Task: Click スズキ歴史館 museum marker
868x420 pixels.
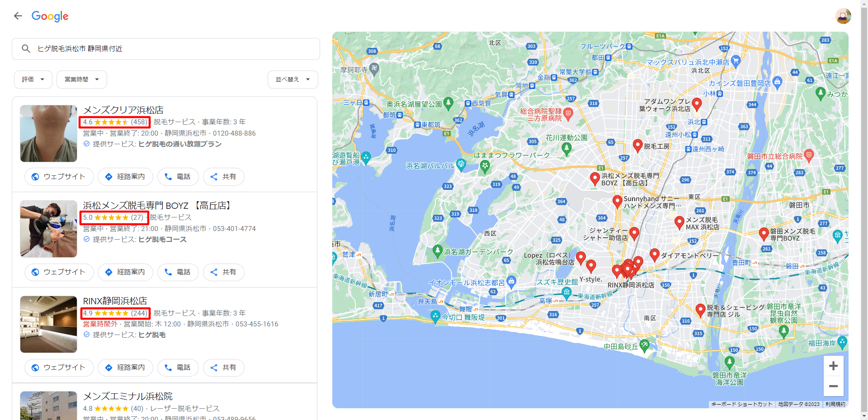Action: (x=566, y=293)
